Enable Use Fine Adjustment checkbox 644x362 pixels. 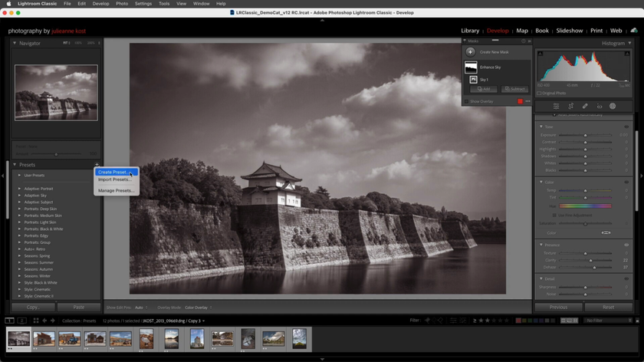[x=554, y=216]
